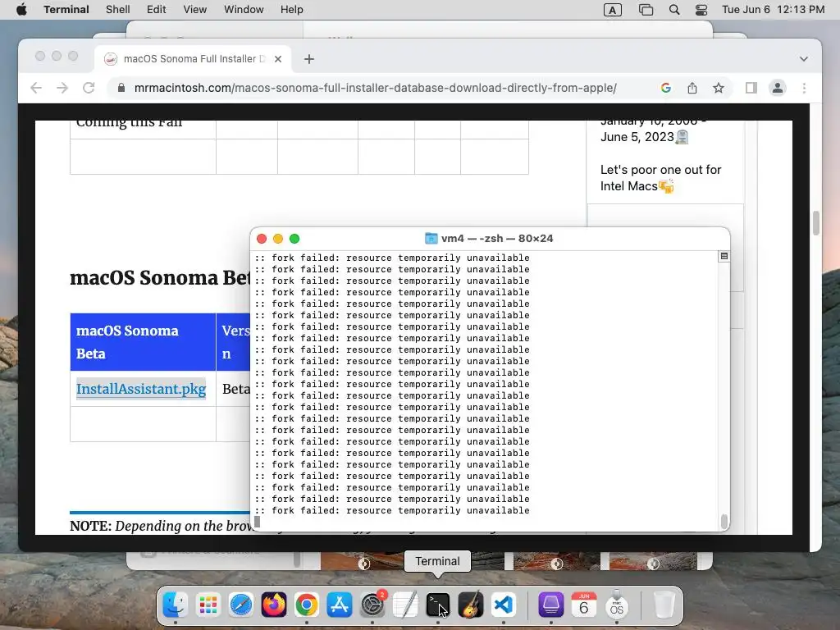This screenshot has height=630, width=840.
Task: Click the date and time in the menu bar
Action: tap(773, 10)
